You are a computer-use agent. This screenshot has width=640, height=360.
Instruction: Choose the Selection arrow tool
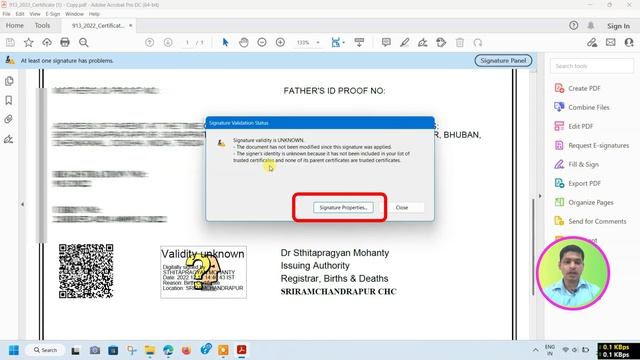click(225, 42)
